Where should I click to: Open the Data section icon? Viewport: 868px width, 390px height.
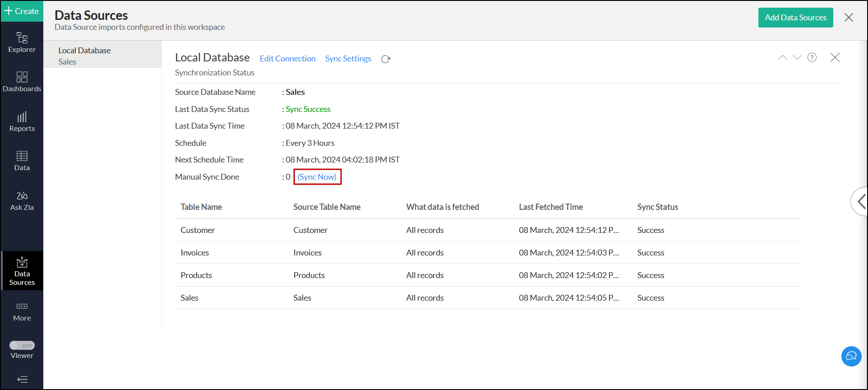[x=22, y=161]
